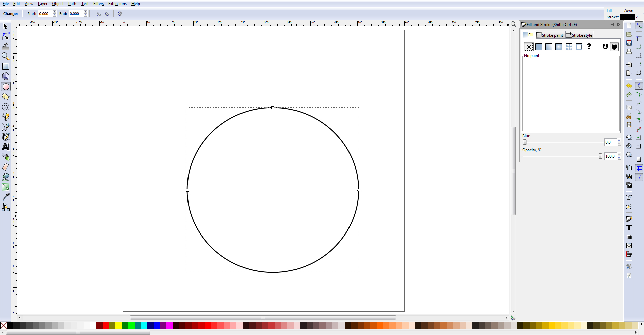Open the Extensions menu
The height and width of the screenshot is (335, 644).
(x=117, y=4)
